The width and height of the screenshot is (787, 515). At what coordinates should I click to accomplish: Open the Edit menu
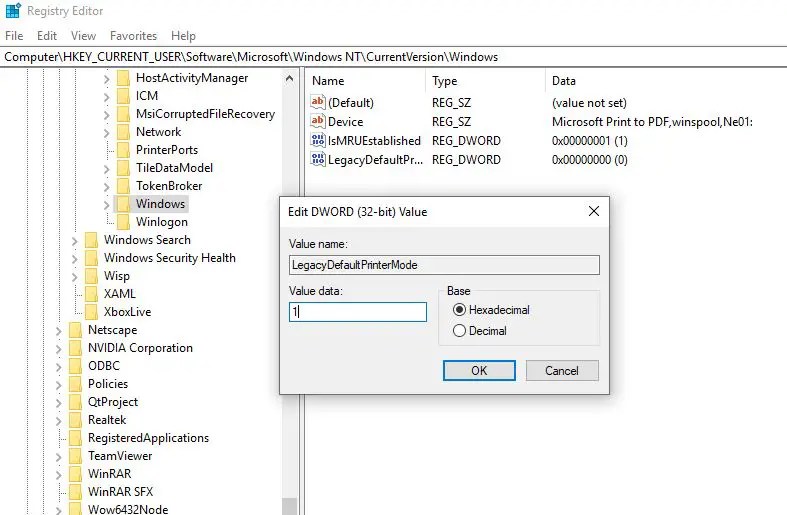[47, 36]
